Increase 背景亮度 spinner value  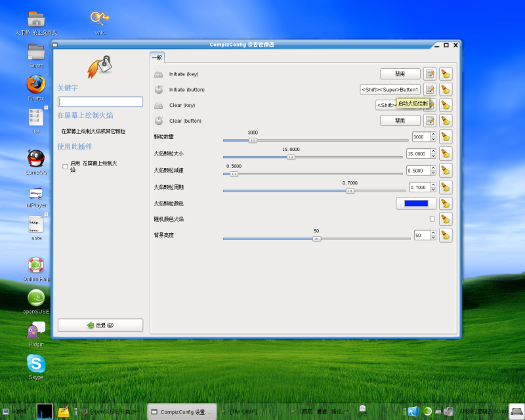tap(433, 232)
